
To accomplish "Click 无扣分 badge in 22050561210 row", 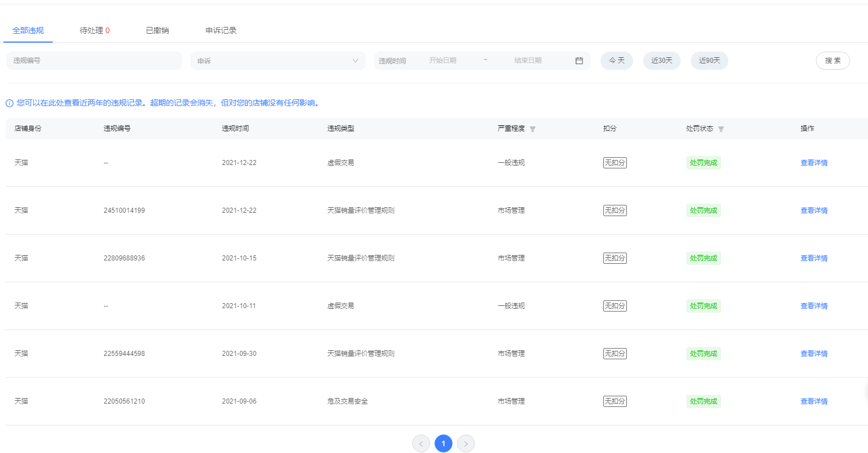I will click(x=615, y=401).
